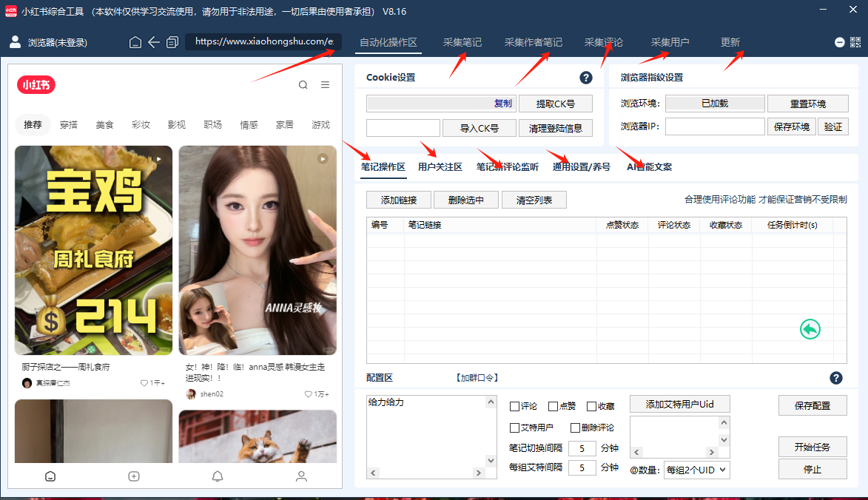Click the browser user profile icon

coord(16,42)
